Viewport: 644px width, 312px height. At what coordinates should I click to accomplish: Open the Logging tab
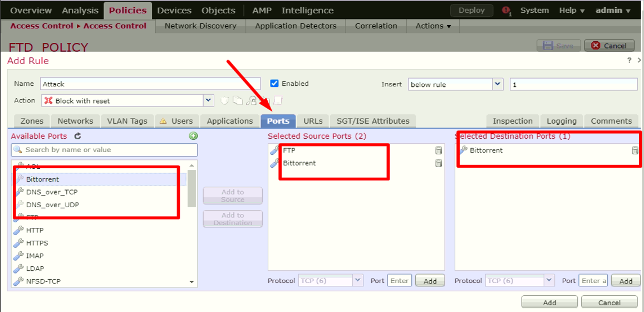(x=561, y=121)
